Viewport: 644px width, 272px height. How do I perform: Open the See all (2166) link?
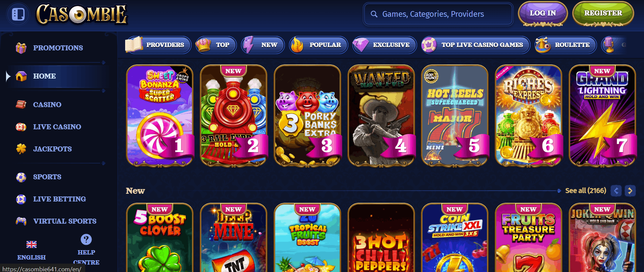[586, 191]
